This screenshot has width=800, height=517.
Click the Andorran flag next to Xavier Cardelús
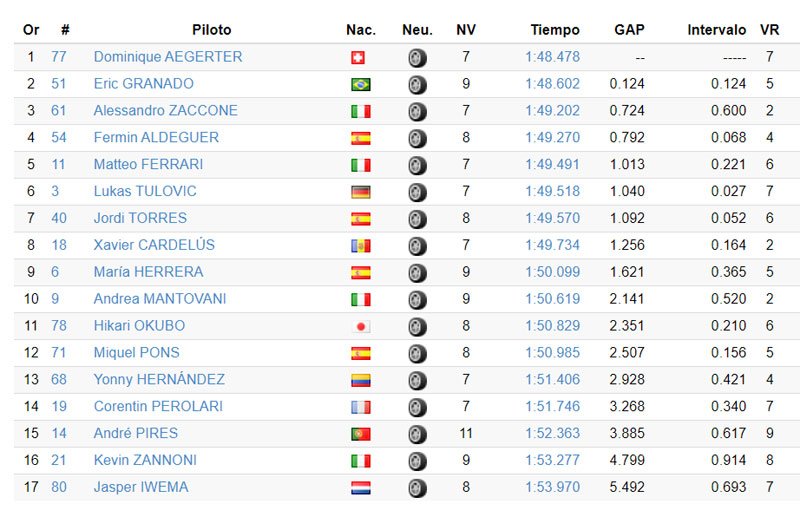pos(360,246)
